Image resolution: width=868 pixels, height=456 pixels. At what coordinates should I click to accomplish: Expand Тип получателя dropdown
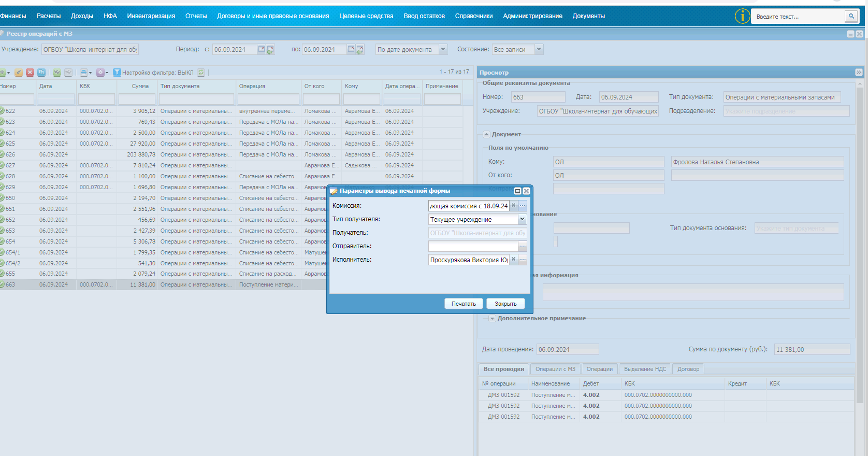pyautogui.click(x=522, y=219)
